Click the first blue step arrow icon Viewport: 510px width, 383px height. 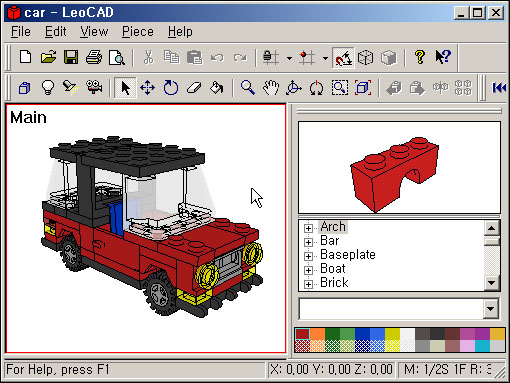499,88
